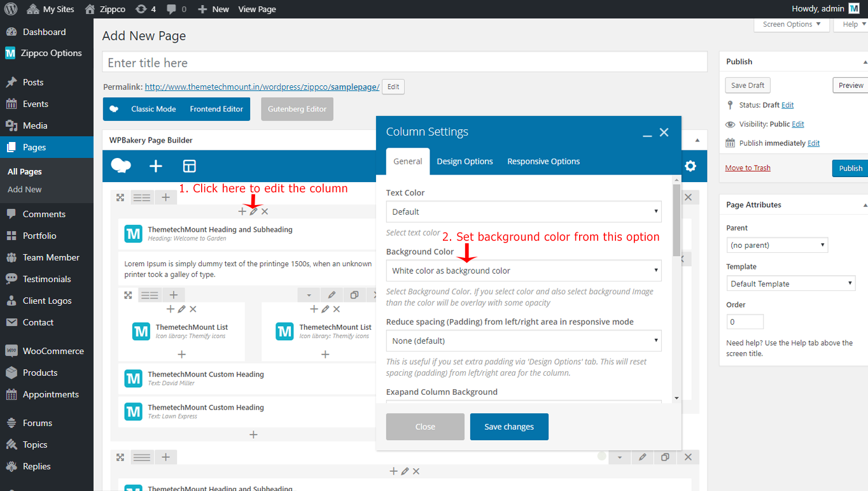Viewport: 868px width, 491px height.
Task: Edit the Publish immediately link
Action: (x=813, y=143)
